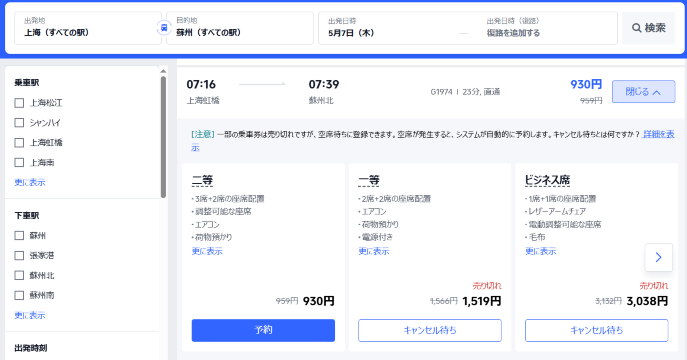This screenshot has width=687, height=360.
Task: Click the search magnifier button 検索
Action: pyautogui.click(x=648, y=28)
